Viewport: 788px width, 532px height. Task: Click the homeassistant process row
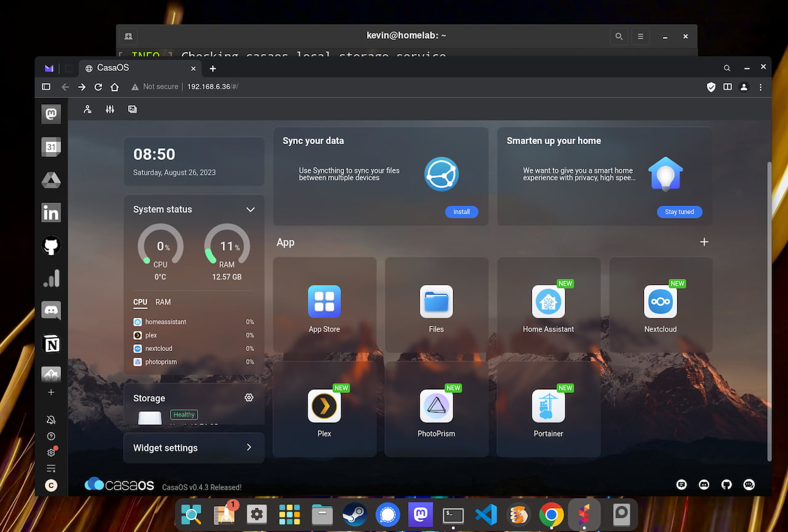(194, 322)
